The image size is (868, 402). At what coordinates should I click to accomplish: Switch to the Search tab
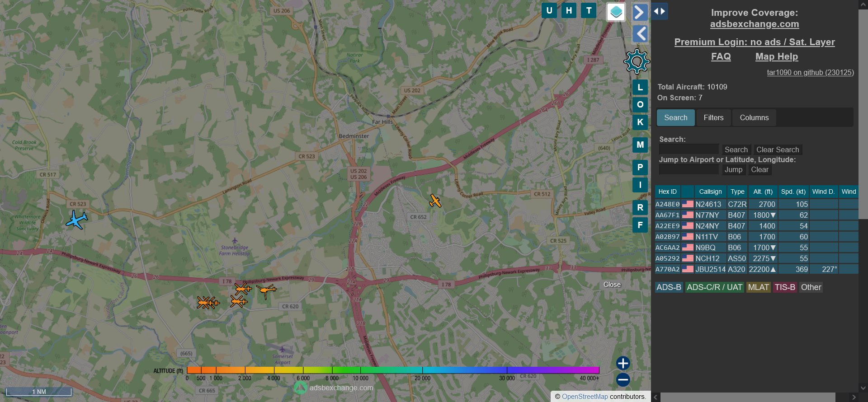[675, 117]
